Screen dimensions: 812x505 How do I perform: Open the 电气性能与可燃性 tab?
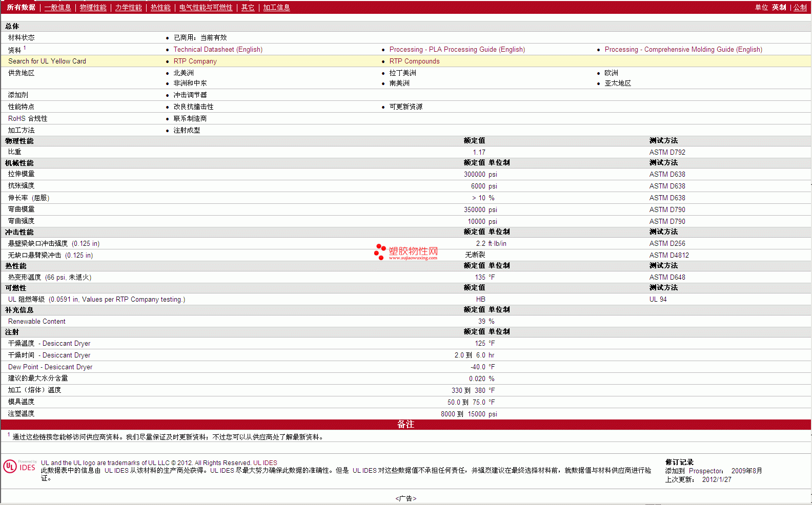(x=206, y=8)
